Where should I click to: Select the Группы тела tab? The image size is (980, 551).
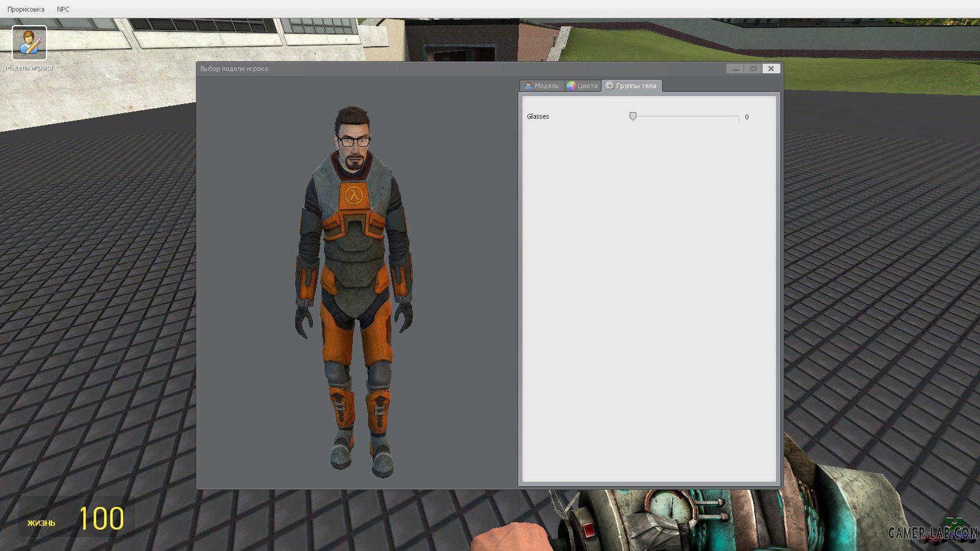click(631, 86)
